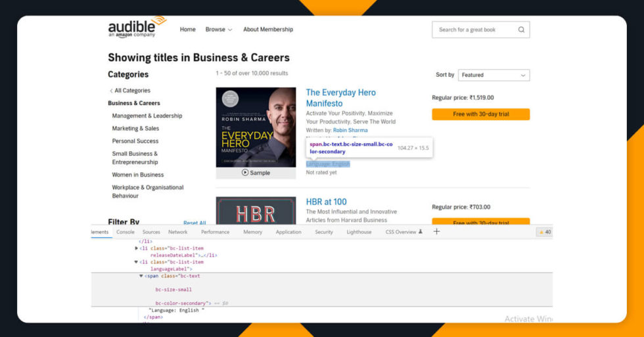Select Small Business & Entrepreneurship category
The width and height of the screenshot is (644, 337).
tap(135, 158)
